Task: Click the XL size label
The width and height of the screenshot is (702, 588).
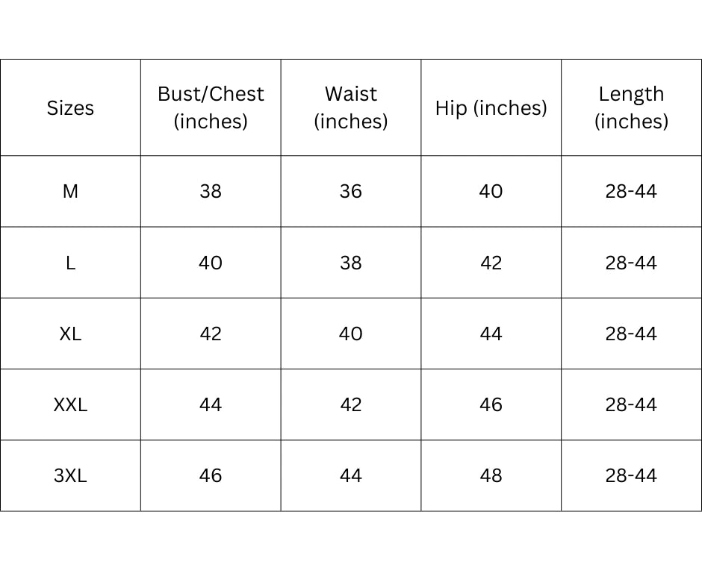Action: [x=70, y=334]
